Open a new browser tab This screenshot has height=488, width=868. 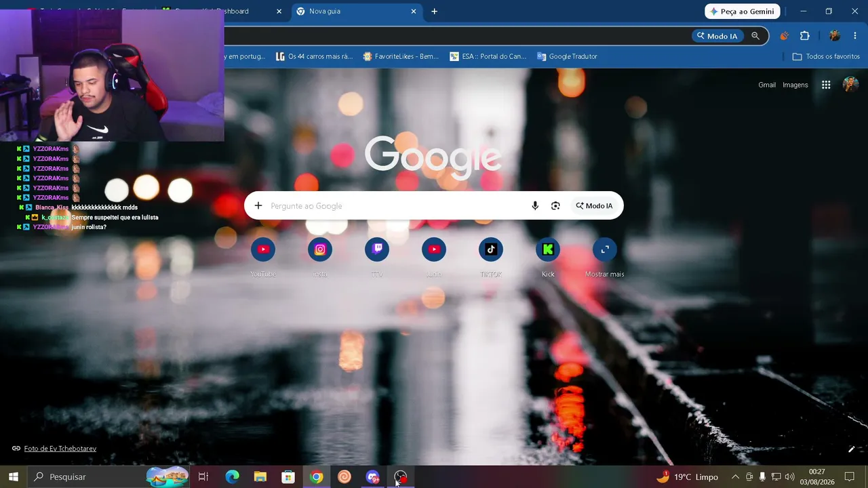[x=435, y=12]
